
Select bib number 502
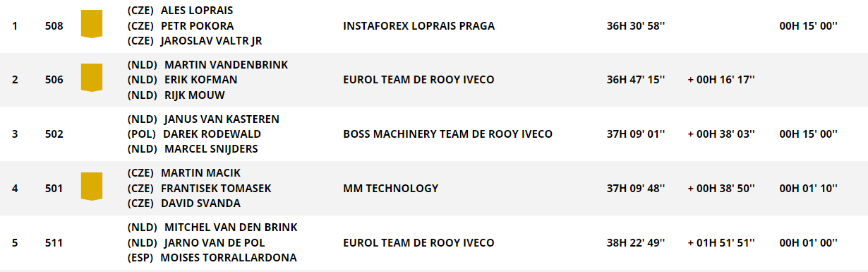pyautogui.click(x=54, y=134)
